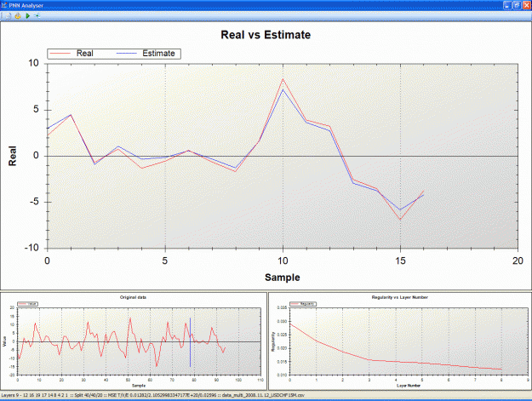Click the Regularity legend in the right chart
The height and width of the screenshot is (401, 532).
(303, 304)
